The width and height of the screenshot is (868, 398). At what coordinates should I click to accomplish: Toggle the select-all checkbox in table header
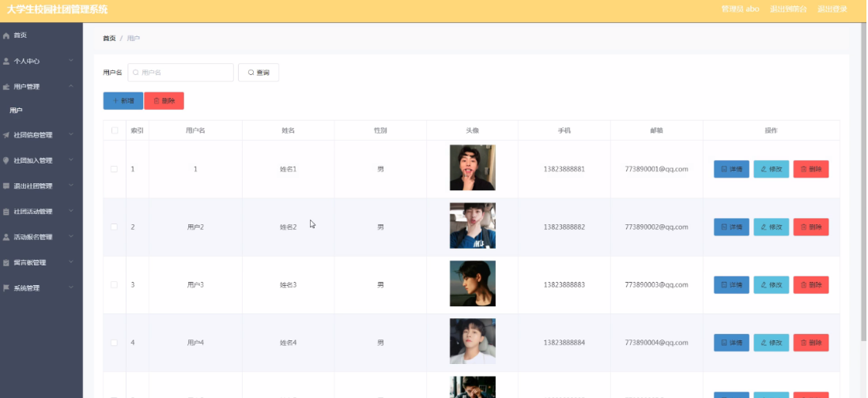click(x=115, y=130)
